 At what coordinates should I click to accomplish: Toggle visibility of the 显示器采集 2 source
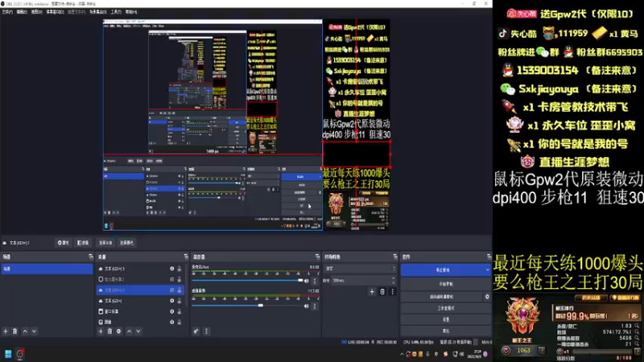171,279
